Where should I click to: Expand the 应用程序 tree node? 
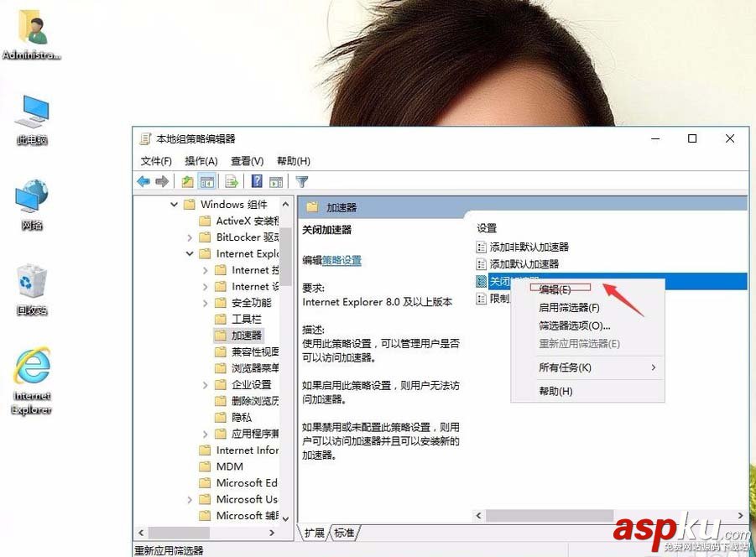point(205,435)
